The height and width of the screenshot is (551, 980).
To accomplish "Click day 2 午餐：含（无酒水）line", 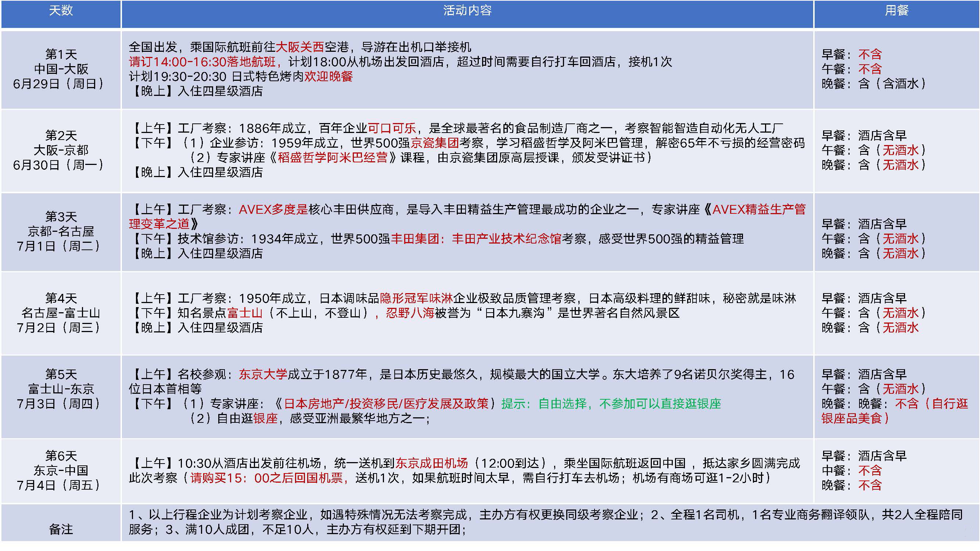I will tap(874, 150).
